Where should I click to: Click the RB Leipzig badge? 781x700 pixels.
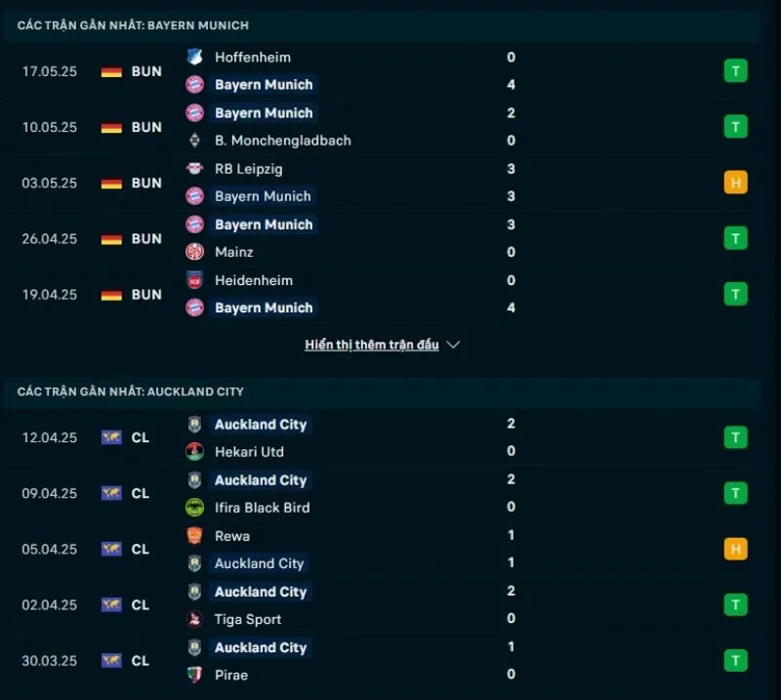point(194,169)
